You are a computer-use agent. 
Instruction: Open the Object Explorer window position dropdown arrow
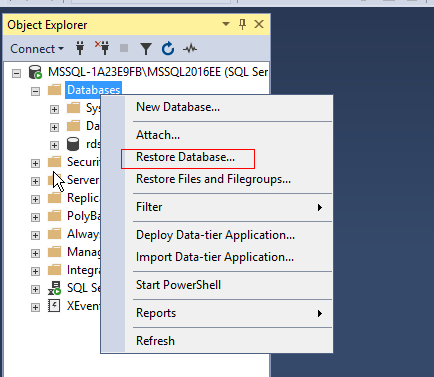(x=226, y=24)
